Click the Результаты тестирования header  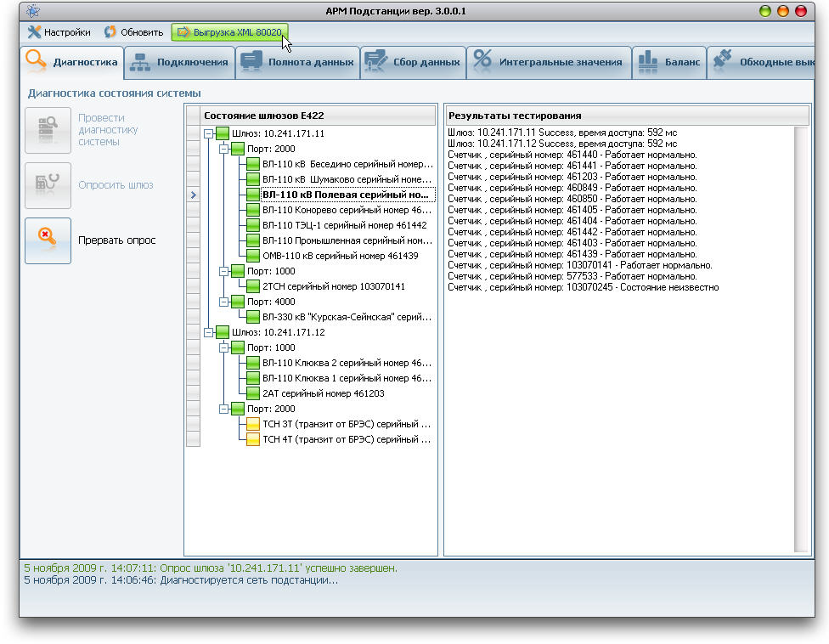(x=627, y=116)
